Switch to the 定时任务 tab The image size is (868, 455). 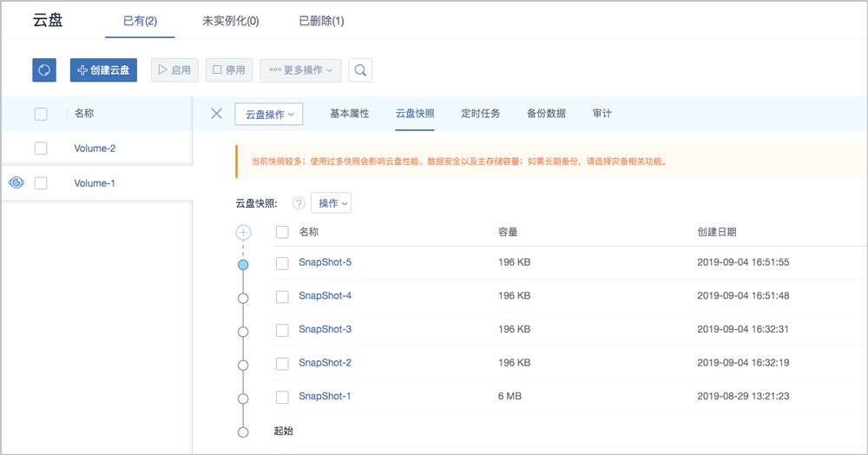coord(480,114)
